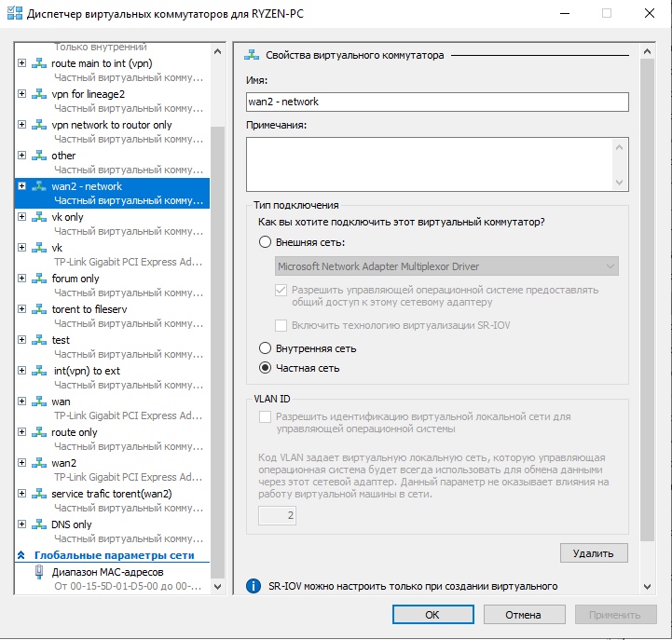This screenshot has height=640, width=672.
Task: Click the switch icon beside the 'wan2' entry
Action: (x=39, y=463)
